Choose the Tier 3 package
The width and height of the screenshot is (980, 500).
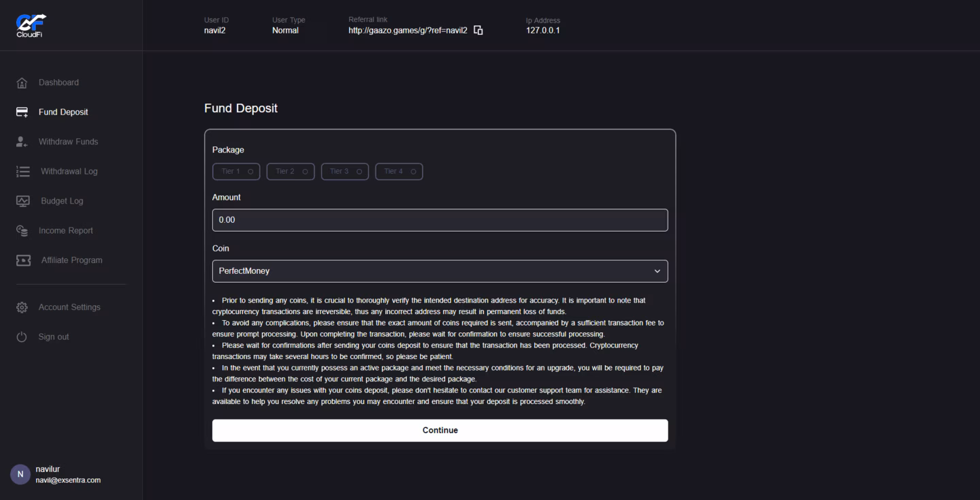click(345, 172)
